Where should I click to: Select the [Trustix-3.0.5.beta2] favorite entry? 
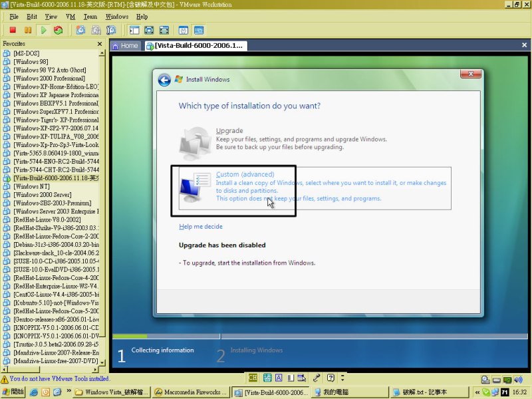[51, 344]
